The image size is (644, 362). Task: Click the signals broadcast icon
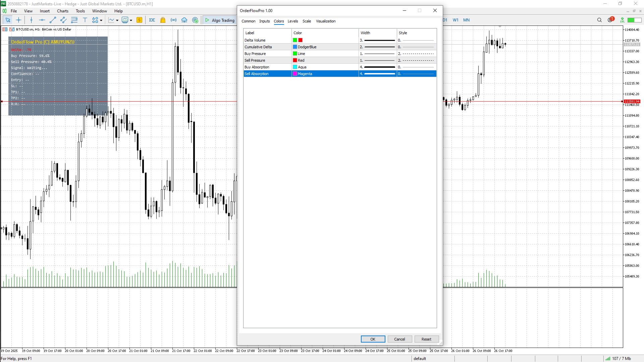click(173, 20)
